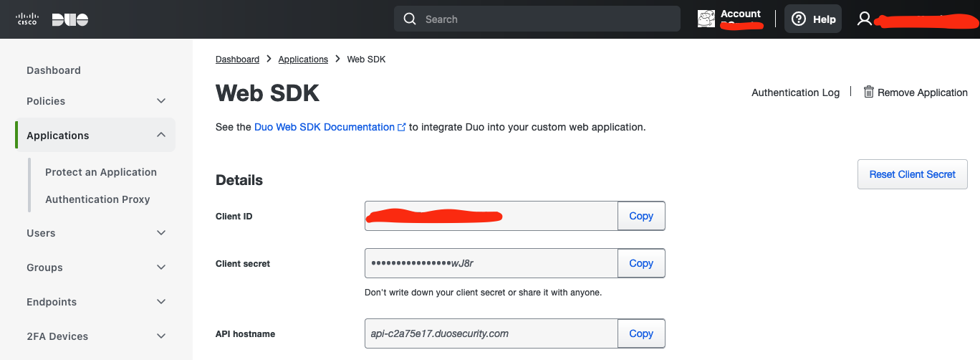Click external link icon beside Duo Web SDK Documentation
Image resolution: width=980 pixels, height=360 pixels.
[x=402, y=127]
